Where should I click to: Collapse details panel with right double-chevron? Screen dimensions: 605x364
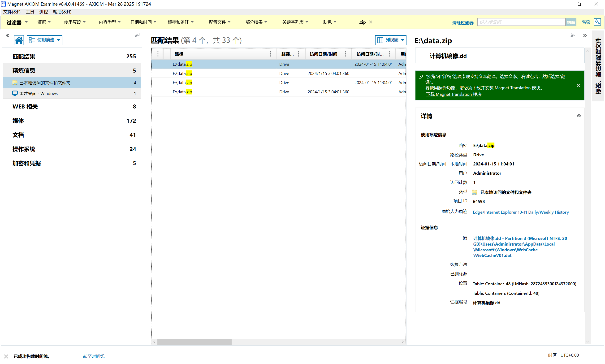click(x=585, y=35)
